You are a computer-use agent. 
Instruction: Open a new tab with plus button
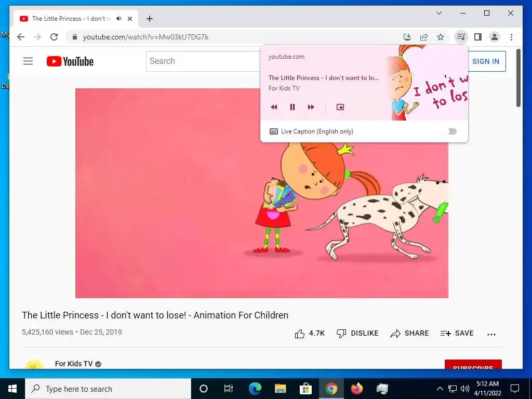tap(149, 19)
